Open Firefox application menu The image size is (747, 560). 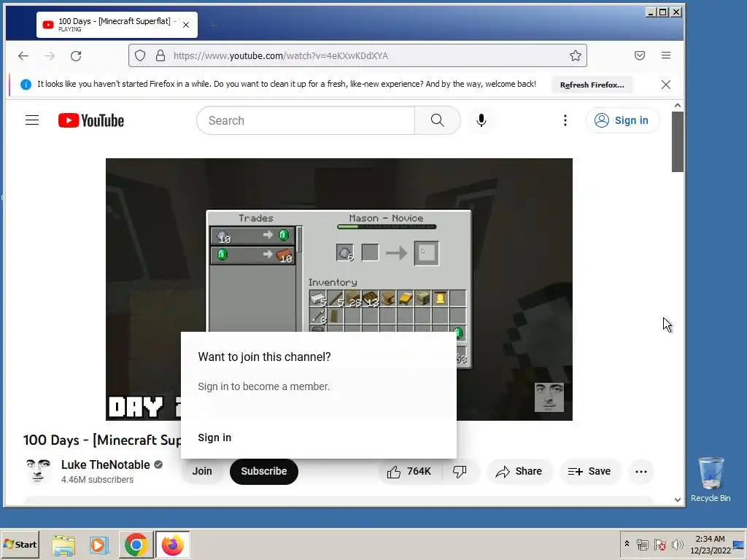click(x=666, y=55)
